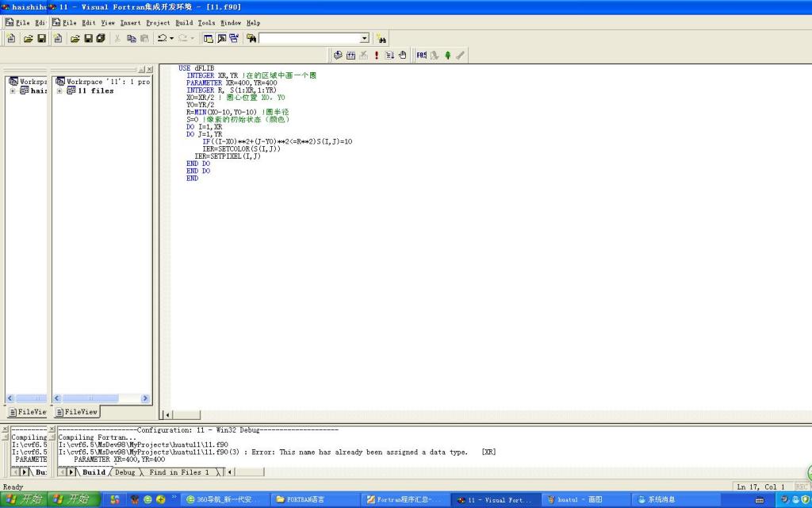Click the greyed wand icon ending build toolbar
This screenshot has height=508, width=812.
(x=461, y=55)
